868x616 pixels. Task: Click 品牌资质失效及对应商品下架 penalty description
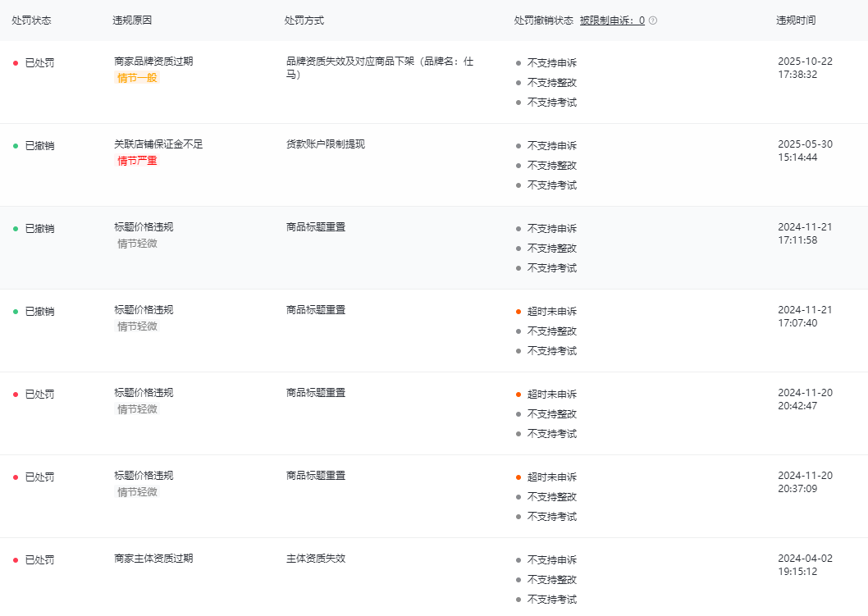[379, 62]
